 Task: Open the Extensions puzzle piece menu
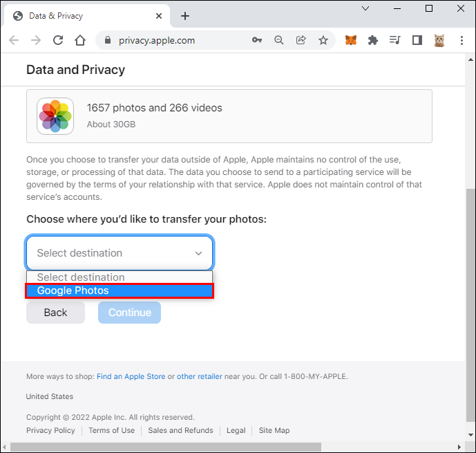(373, 40)
